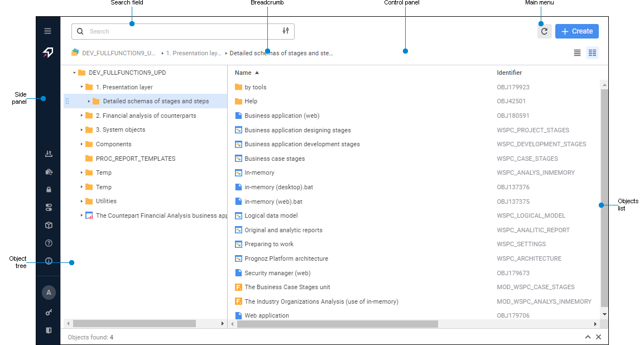Select DEV_FULLFUNCTION9_U... breadcrumb item
This screenshot has width=644, height=345.
(x=118, y=54)
